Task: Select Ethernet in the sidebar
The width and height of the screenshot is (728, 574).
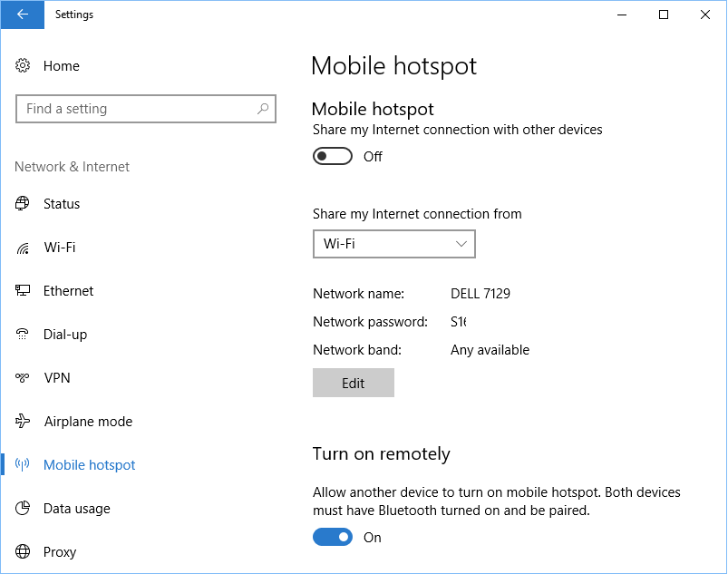Action: coord(68,291)
